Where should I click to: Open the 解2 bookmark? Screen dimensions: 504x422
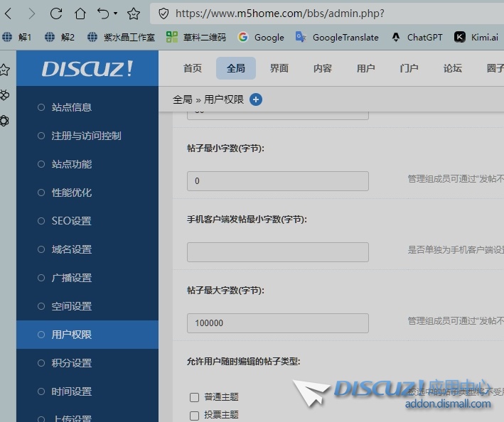(60, 37)
